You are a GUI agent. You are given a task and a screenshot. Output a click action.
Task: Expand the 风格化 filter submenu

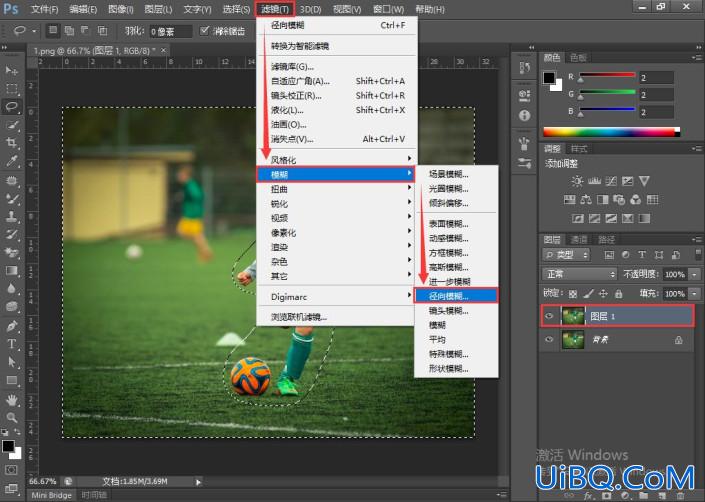tap(335, 160)
